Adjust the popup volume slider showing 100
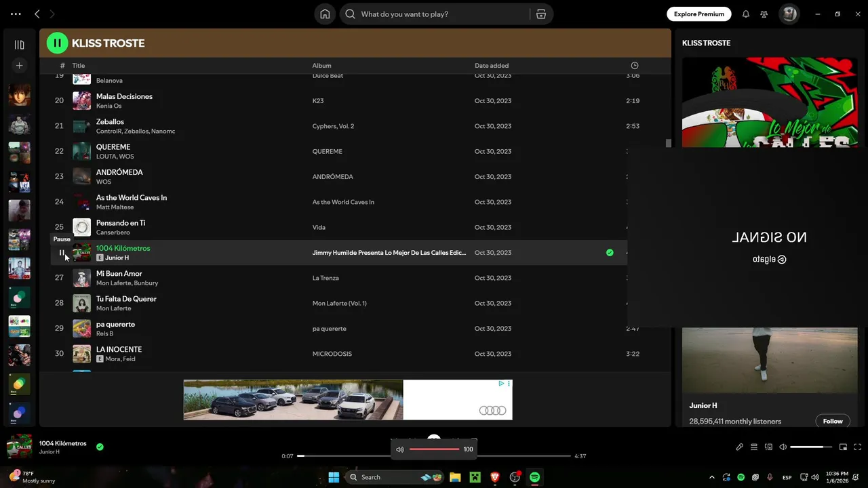868x488 pixels. [434, 449]
